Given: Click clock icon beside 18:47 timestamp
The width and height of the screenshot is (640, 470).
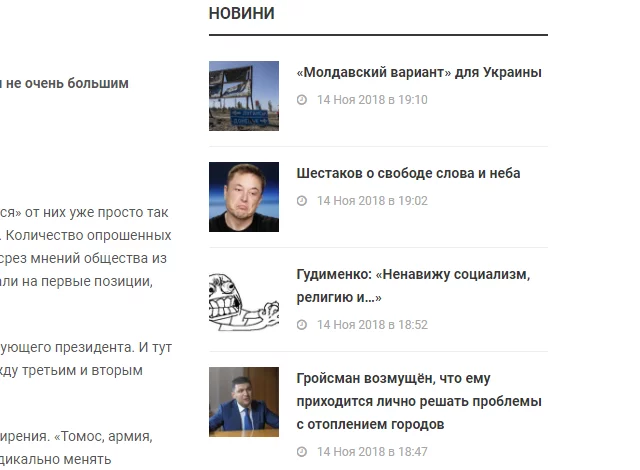Looking at the screenshot, I should click(302, 452).
